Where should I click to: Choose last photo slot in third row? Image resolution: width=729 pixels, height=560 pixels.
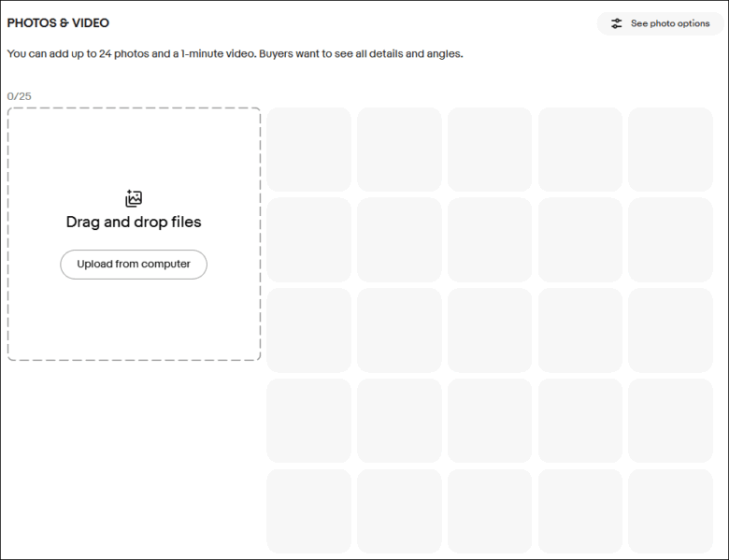click(x=670, y=330)
